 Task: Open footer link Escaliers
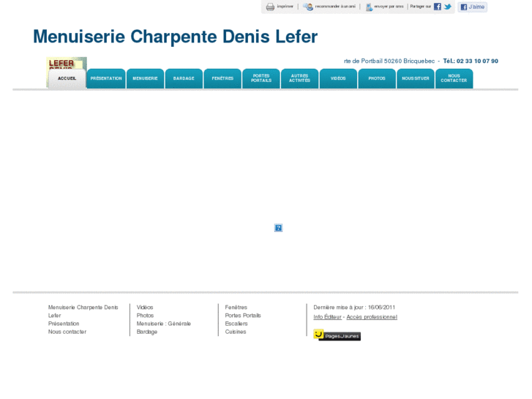coord(236,324)
